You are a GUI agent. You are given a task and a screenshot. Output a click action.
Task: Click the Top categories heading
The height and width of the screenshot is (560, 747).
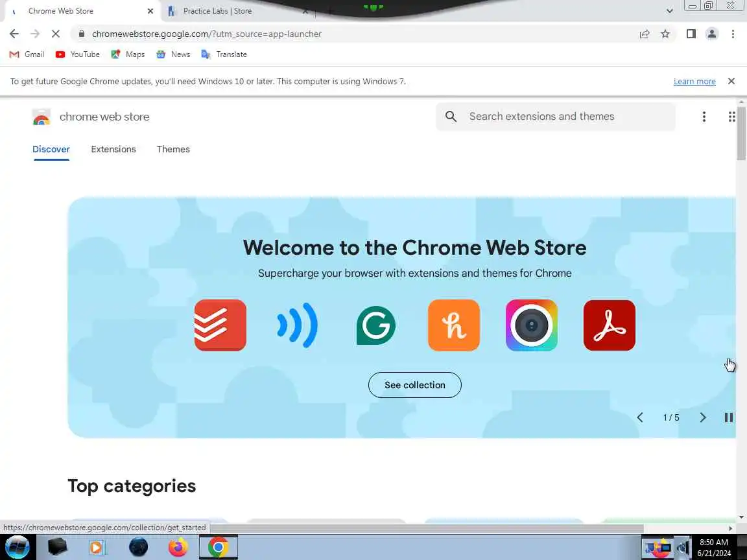coord(132,486)
